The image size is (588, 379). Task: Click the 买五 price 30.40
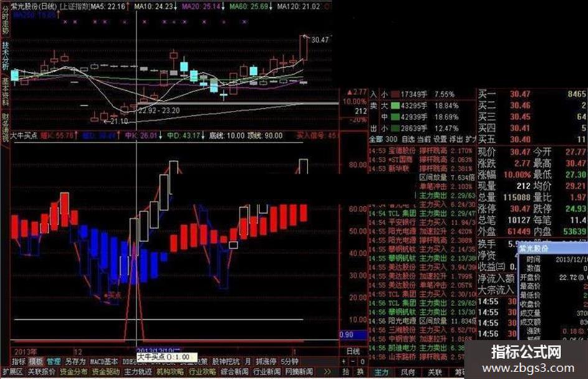click(520, 139)
